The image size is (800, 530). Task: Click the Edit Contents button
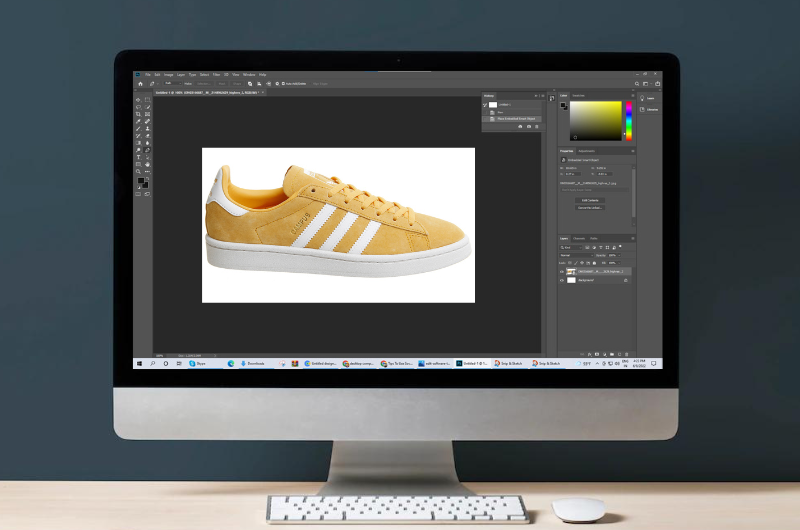tap(590, 200)
